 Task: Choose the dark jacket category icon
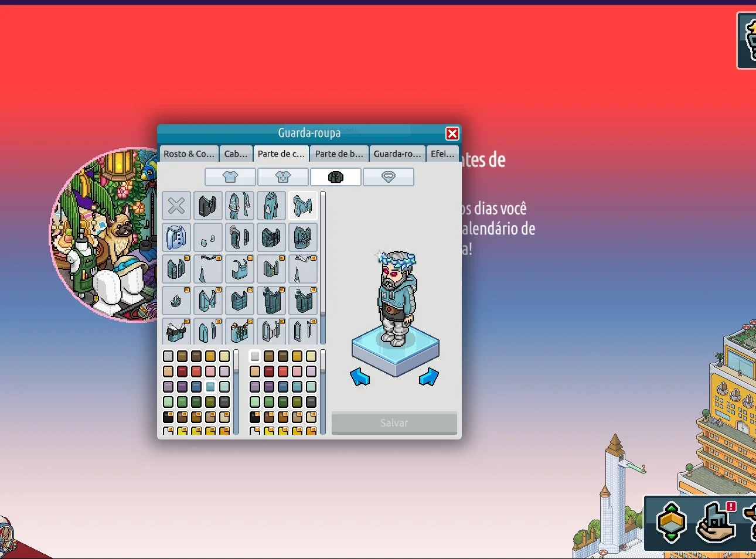[x=336, y=177]
